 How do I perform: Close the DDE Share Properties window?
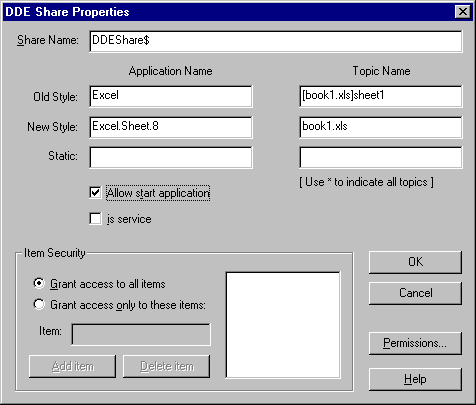tap(463, 12)
